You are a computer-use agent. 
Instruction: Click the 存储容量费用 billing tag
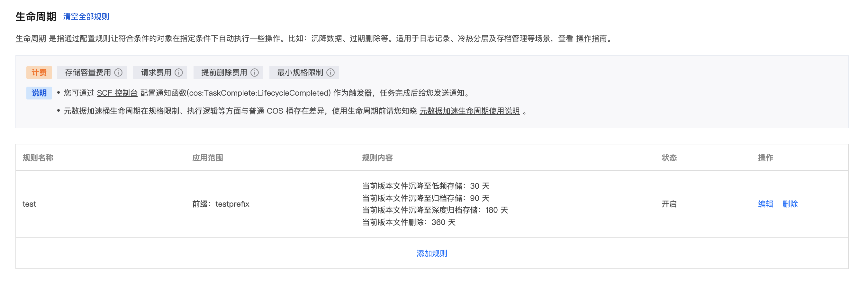[88, 72]
